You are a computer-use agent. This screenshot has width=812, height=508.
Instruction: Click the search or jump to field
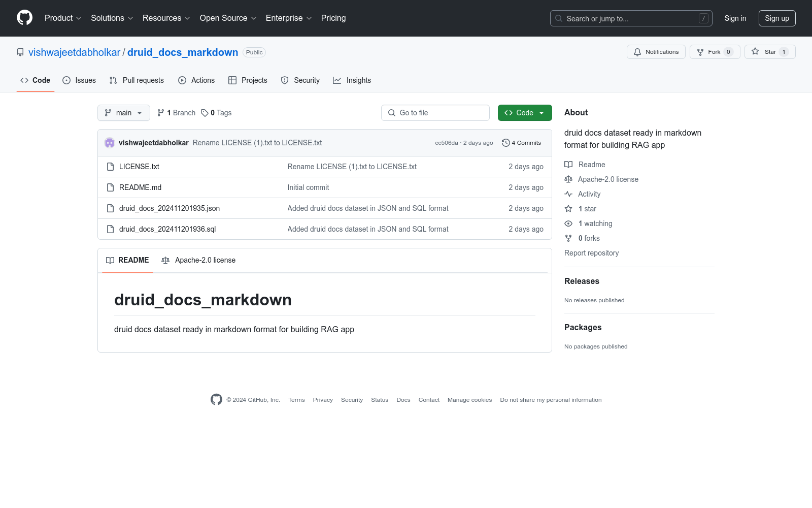point(631,18)
